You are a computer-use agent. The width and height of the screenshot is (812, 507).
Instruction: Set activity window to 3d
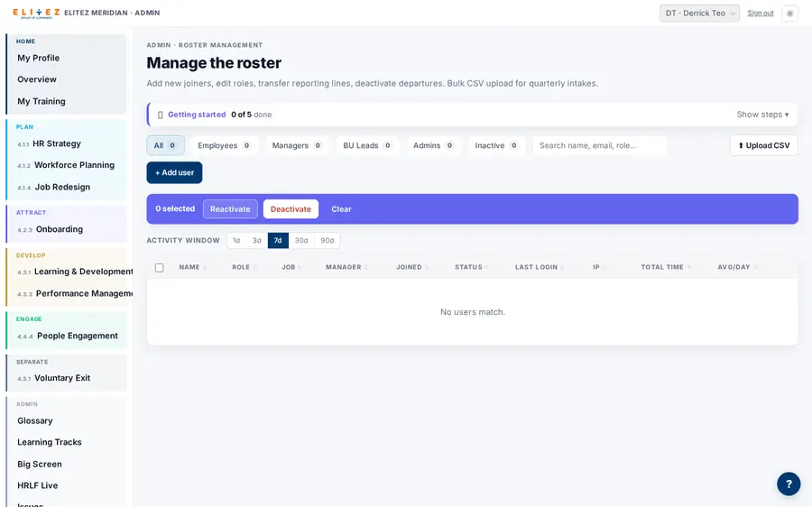(x=257, y=240)
